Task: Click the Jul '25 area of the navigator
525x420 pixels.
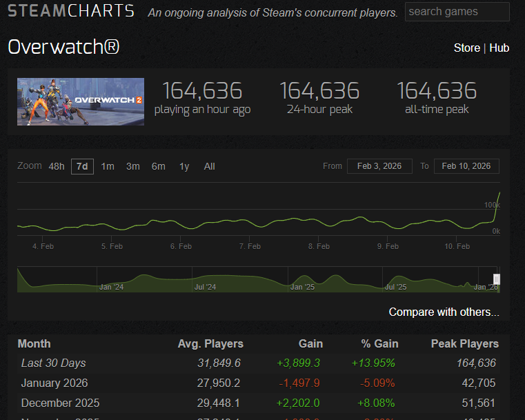Action: coord(395,287)
